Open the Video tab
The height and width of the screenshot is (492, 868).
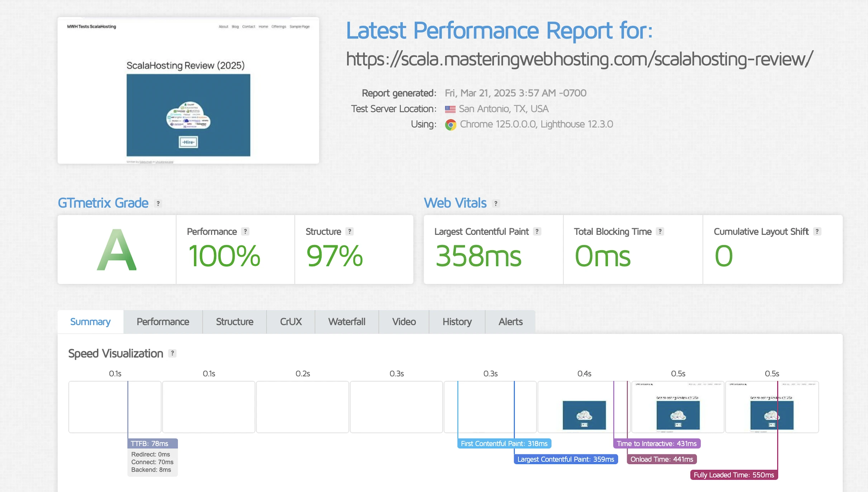coord(404,322)
